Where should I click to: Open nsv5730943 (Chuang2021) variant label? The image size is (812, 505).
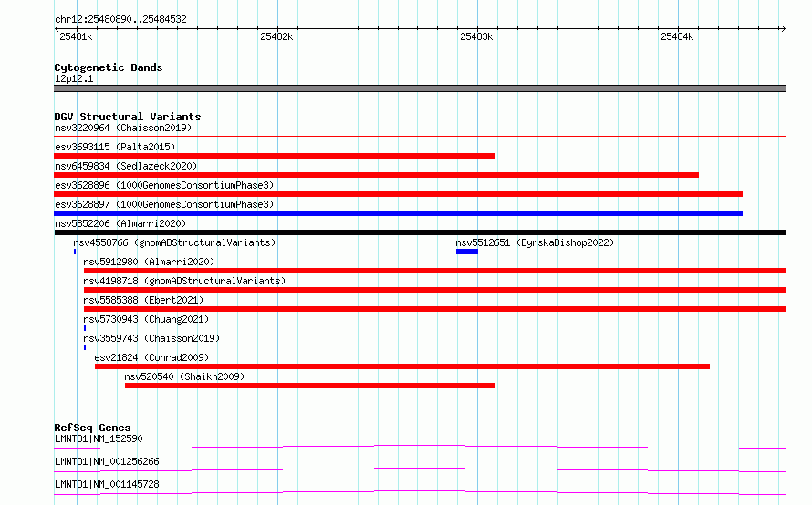(146, 319)
